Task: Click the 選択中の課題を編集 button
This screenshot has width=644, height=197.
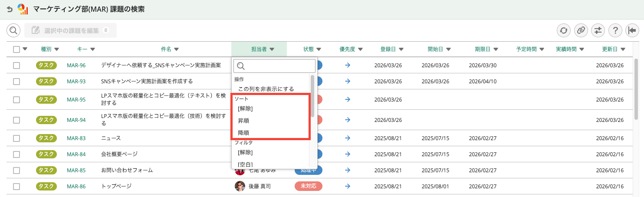Action: [70, 30]
